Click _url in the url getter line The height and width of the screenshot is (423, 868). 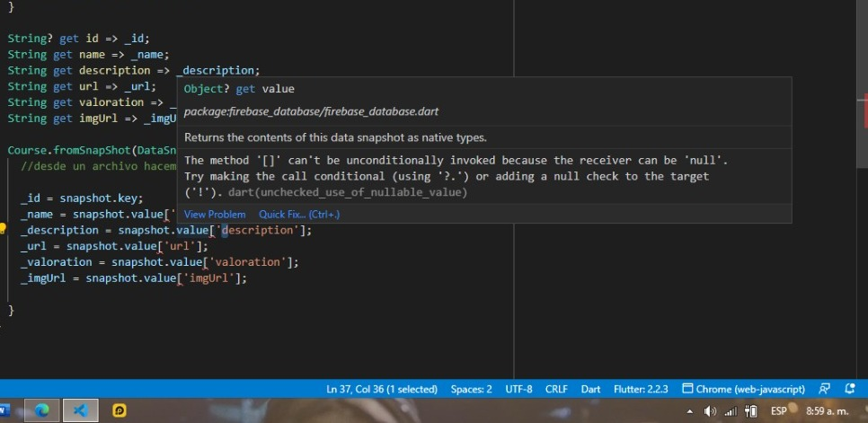[x=137, y=87]
